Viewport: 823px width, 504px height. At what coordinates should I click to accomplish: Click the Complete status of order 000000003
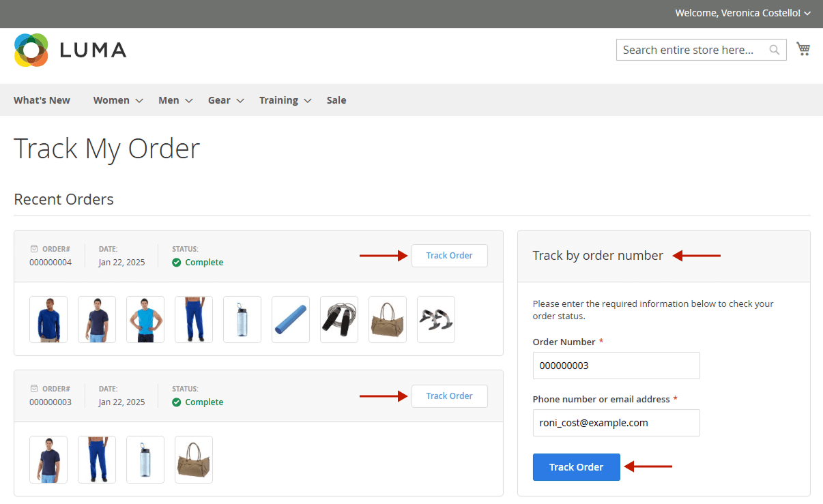pos(204,402)
